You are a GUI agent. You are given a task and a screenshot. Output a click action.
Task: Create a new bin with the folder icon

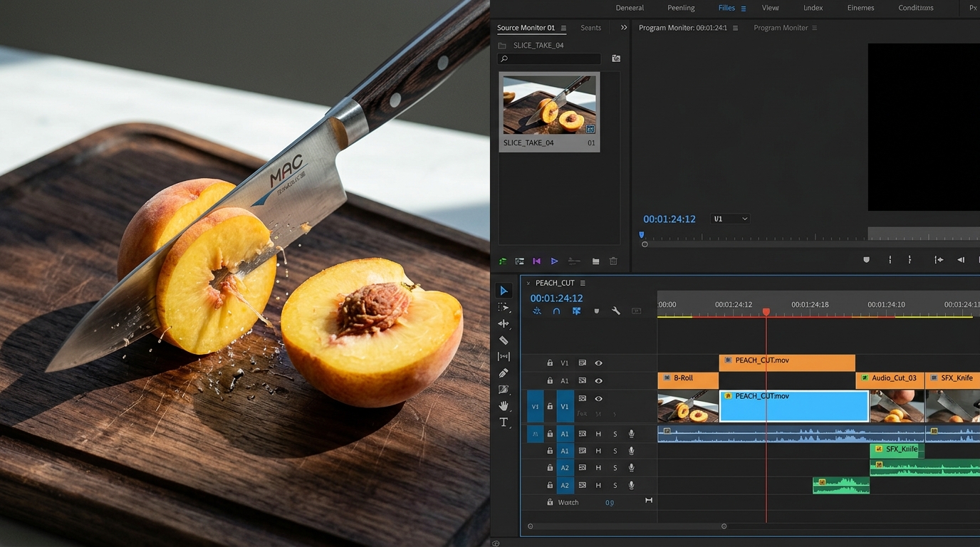(595, 261)
